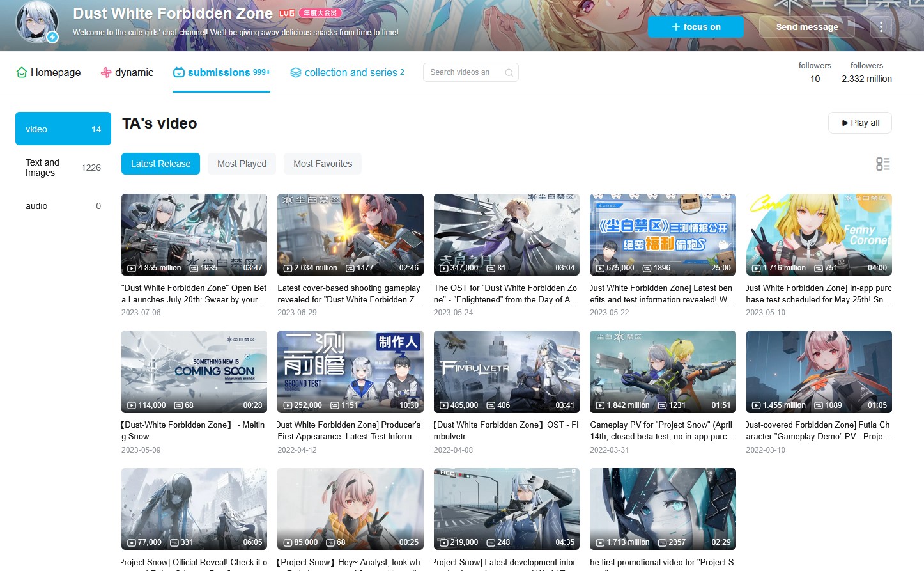Open the channel avatar profile picture
Viewport: 924px width, 571px height.
coord(37,21)
